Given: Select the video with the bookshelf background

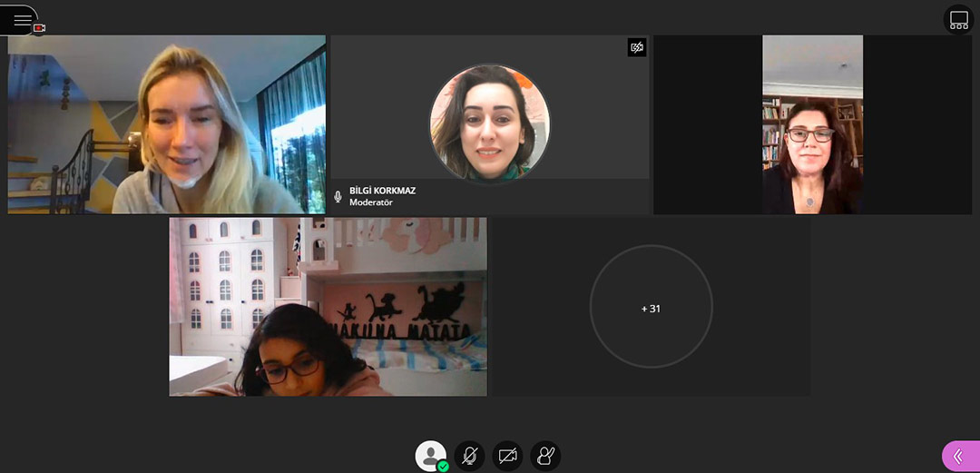Looking at the screenshot, I should pyautogui.click(x=812, y=124).
